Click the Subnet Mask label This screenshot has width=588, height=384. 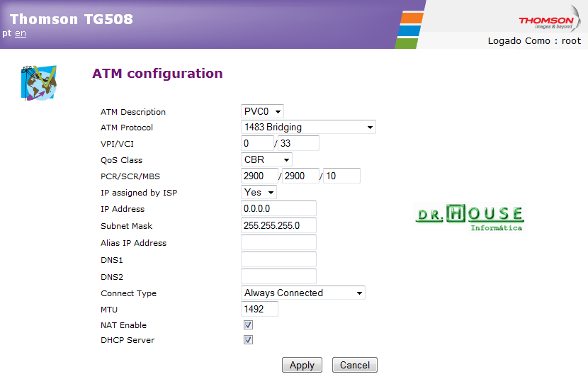[x=126, y=226]
